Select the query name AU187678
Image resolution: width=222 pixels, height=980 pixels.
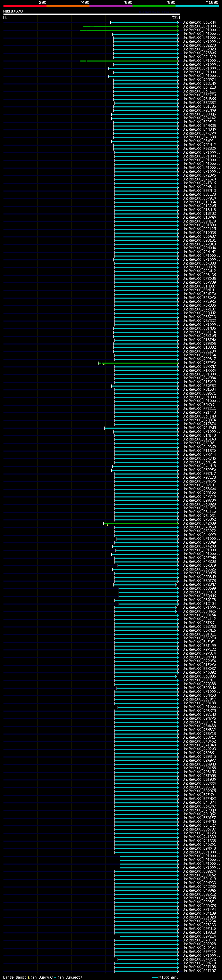pyautogui.click(x=13, y=11)
